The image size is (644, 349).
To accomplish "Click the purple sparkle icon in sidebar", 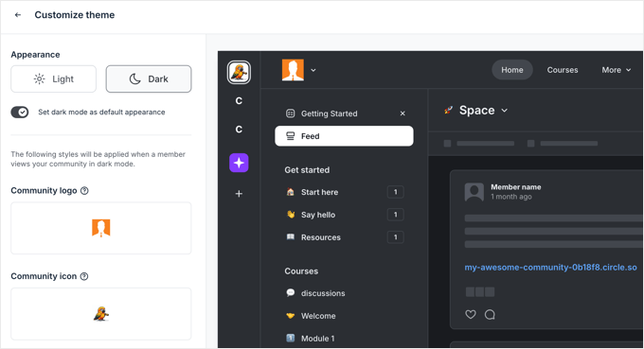I will pyautogui.click(x=239, y=163).
